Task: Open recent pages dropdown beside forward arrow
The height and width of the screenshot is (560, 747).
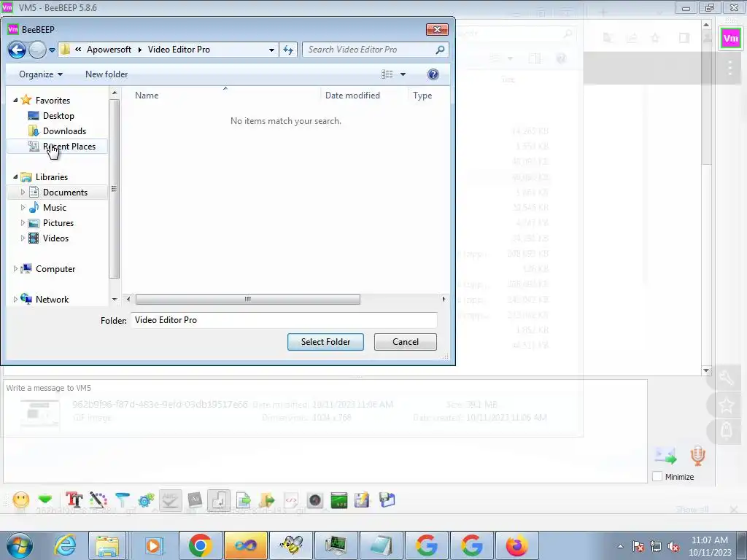Action: (x=52, y=50)
